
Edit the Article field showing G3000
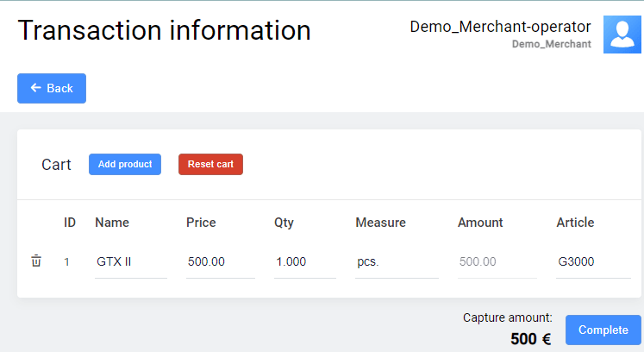592,261
